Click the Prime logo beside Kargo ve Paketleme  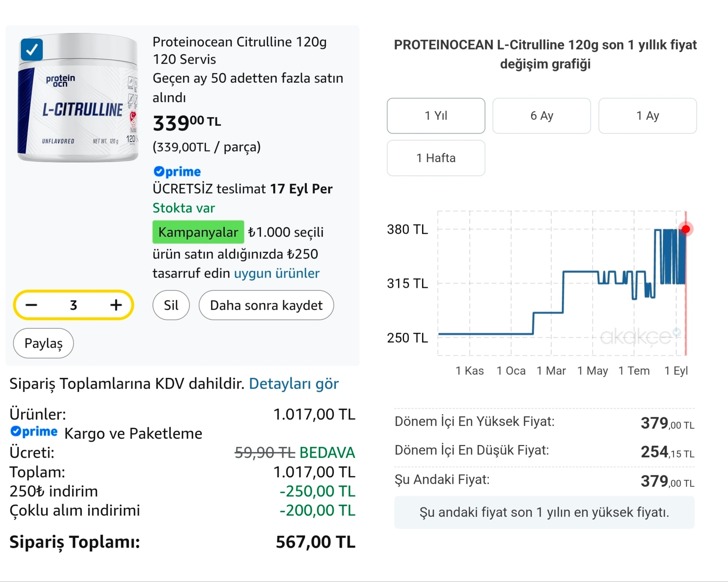coord(34,431)
